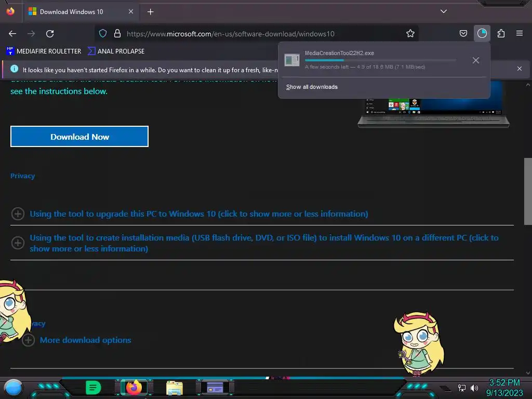The width and height of the screenshot is (532, 399).
Task: Click the volume speaker tray icon
Action: point(474,388)
